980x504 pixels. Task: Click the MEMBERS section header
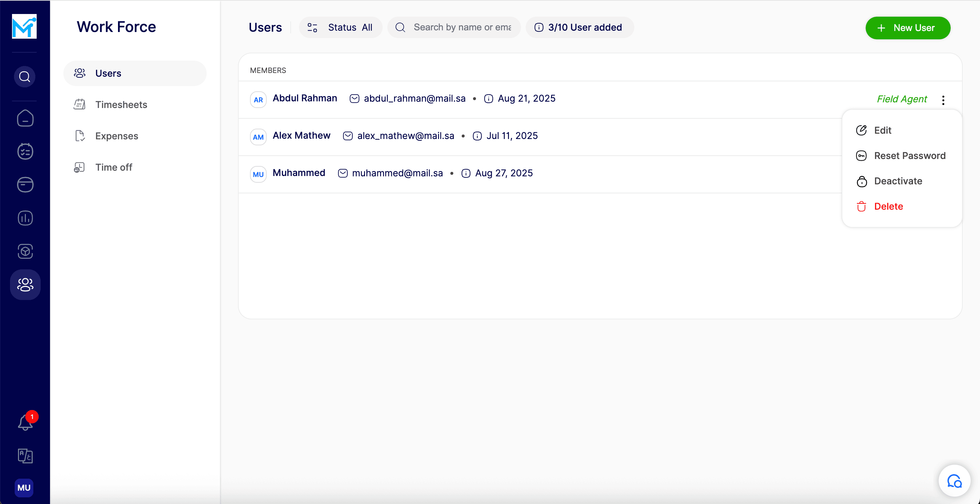click(268, 70)
